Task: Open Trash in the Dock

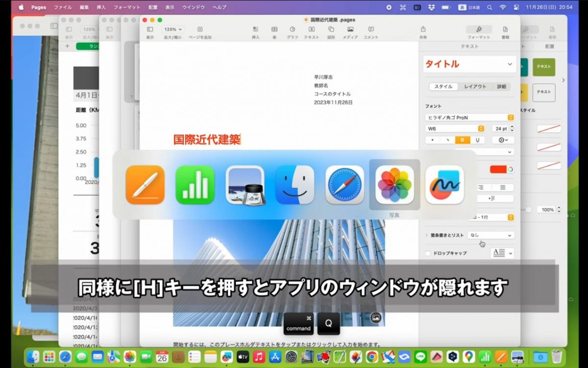Action: point(556,357)
